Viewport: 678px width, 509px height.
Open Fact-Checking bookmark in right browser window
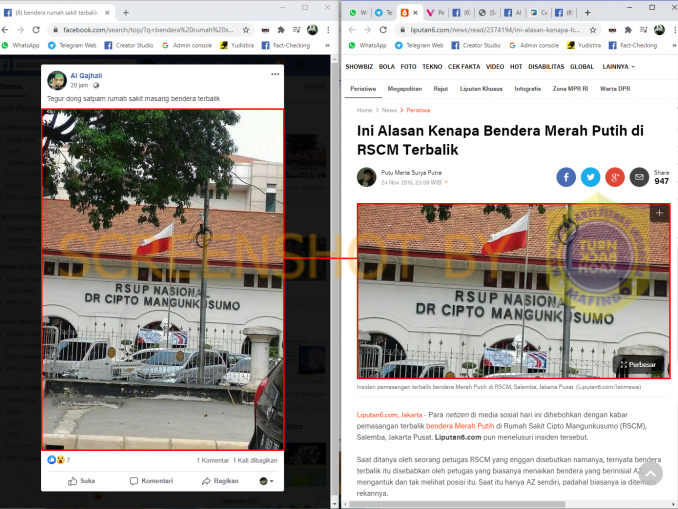coord(633,45)
